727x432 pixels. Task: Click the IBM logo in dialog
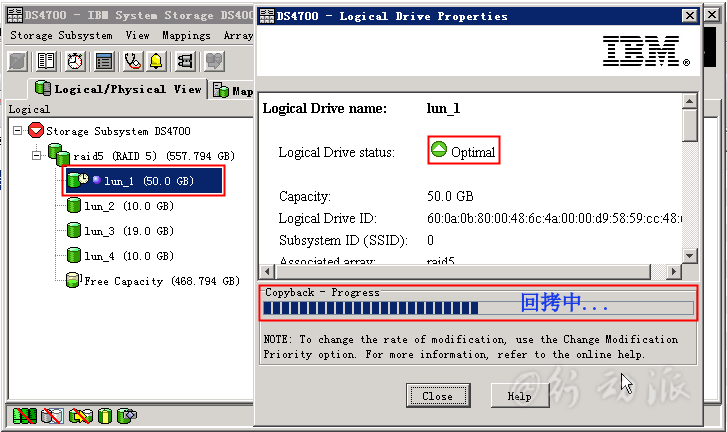(646, 51)
